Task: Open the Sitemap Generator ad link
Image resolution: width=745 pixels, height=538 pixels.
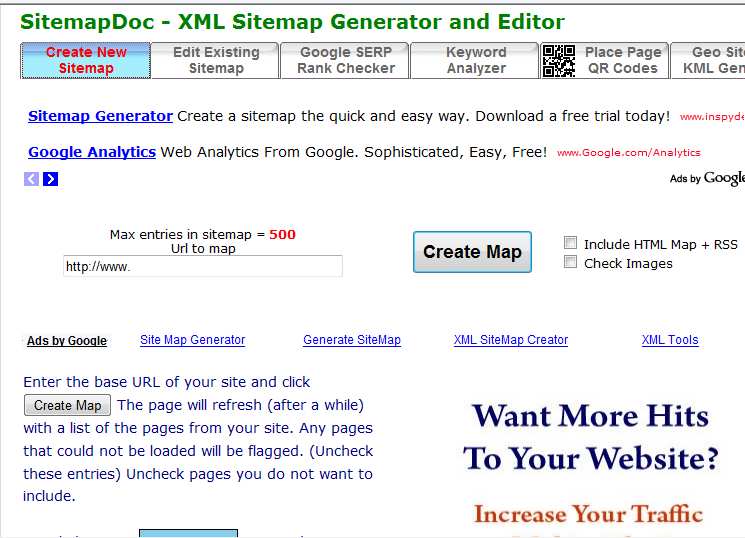Action: click(100, 116)
